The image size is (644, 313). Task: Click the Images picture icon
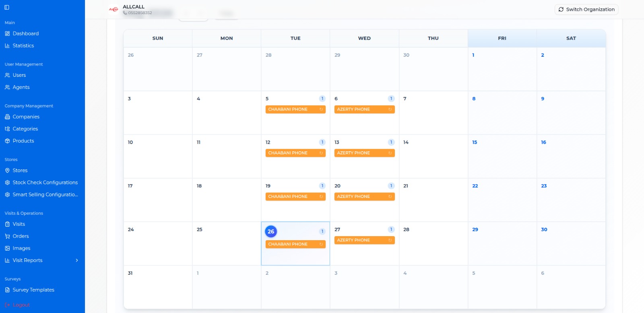click(x=7, y=248)
